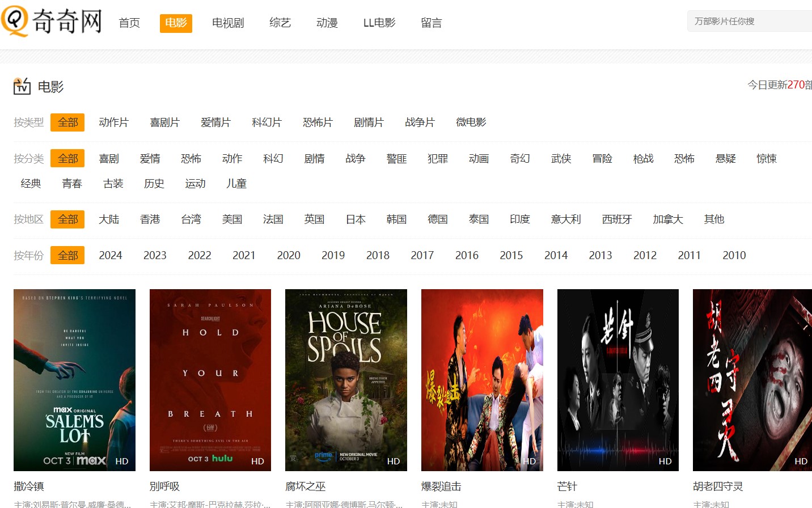Filter by region 日本
Viewport: 812px width, 508px height.
[356, 219]
